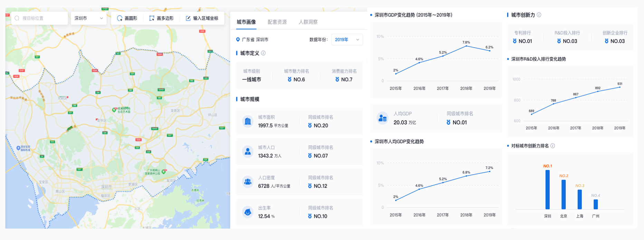
Task: Click the 931 point on R&D chart
Action: tap(620, 87)
